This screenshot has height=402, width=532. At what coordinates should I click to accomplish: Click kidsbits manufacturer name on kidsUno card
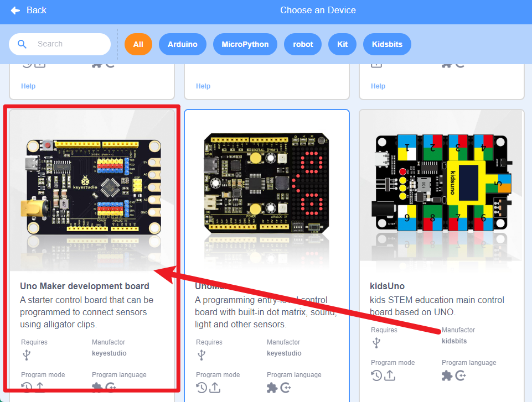click(x=454, y=341)
